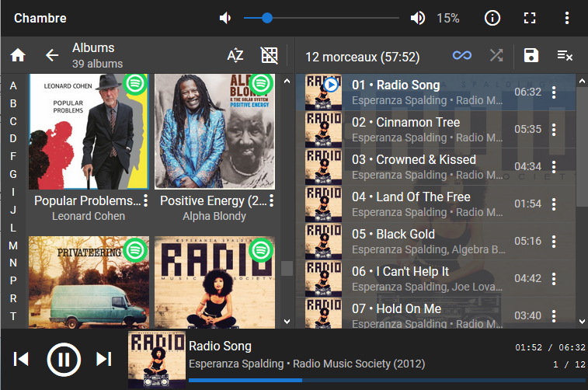Screen dimensions: 588x390
Task: Skip to previous track
Action: point(21,359)
